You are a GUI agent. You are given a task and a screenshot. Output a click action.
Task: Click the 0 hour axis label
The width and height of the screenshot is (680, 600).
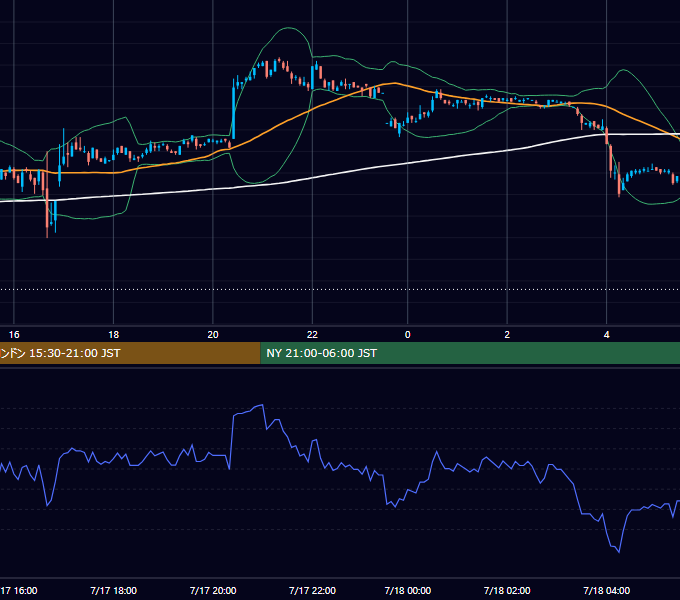coord(407,335)
